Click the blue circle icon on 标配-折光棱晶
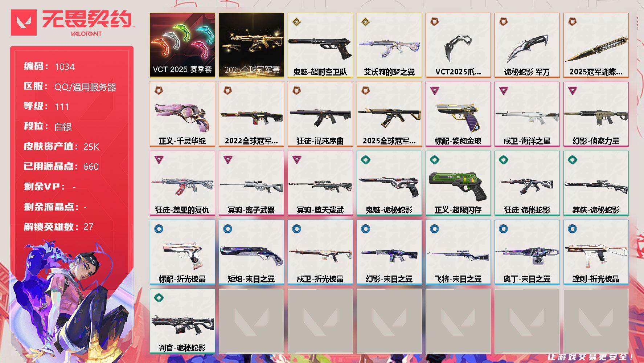 [159, 229]
